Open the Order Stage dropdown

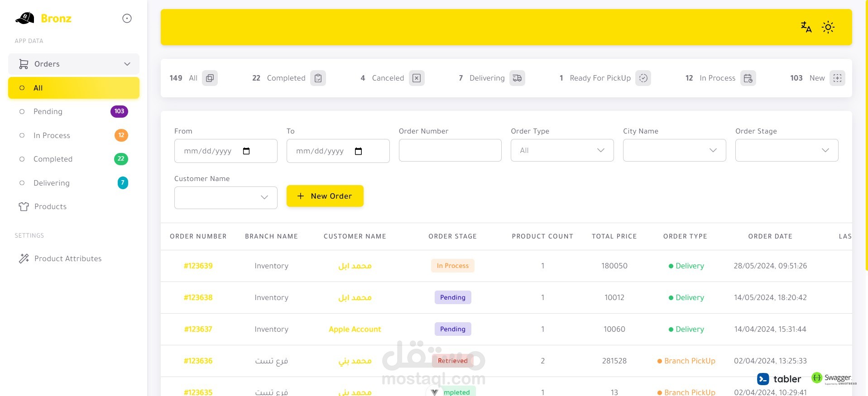click(x=787, y=150)
